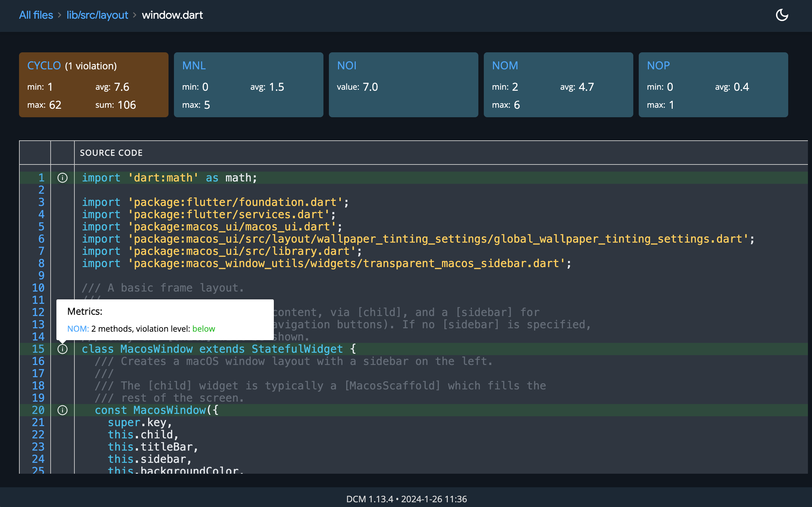Click the macos_ui.dart import line
Image resolution: width=812 pixels, height=507 pixels.
pyautogui.click(x=212, y=227)
